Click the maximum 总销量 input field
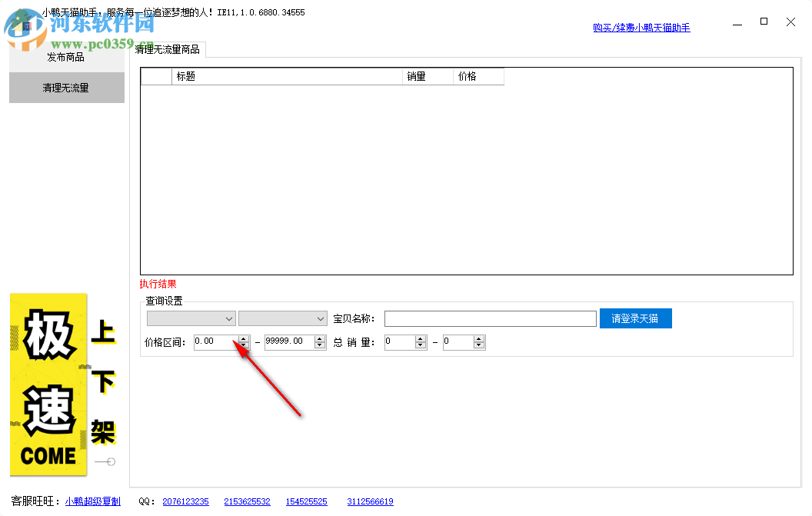This screenshot has width=812, height=516. tap(458, 342)
